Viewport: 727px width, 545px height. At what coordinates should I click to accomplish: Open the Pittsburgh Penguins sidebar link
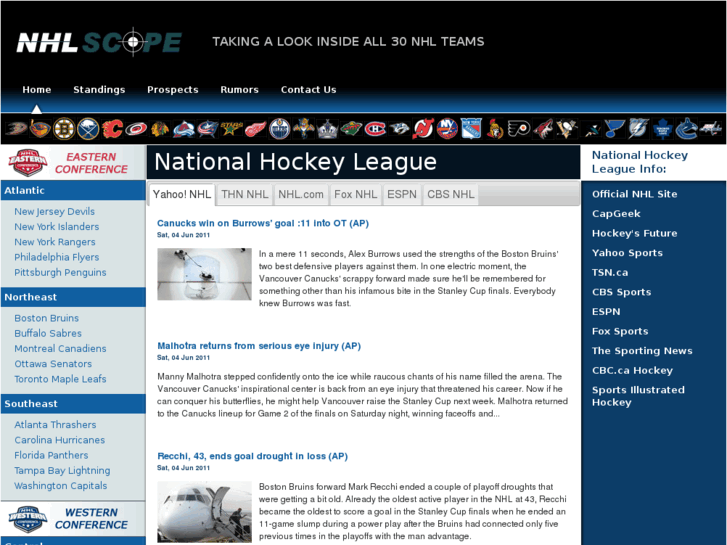60,272
